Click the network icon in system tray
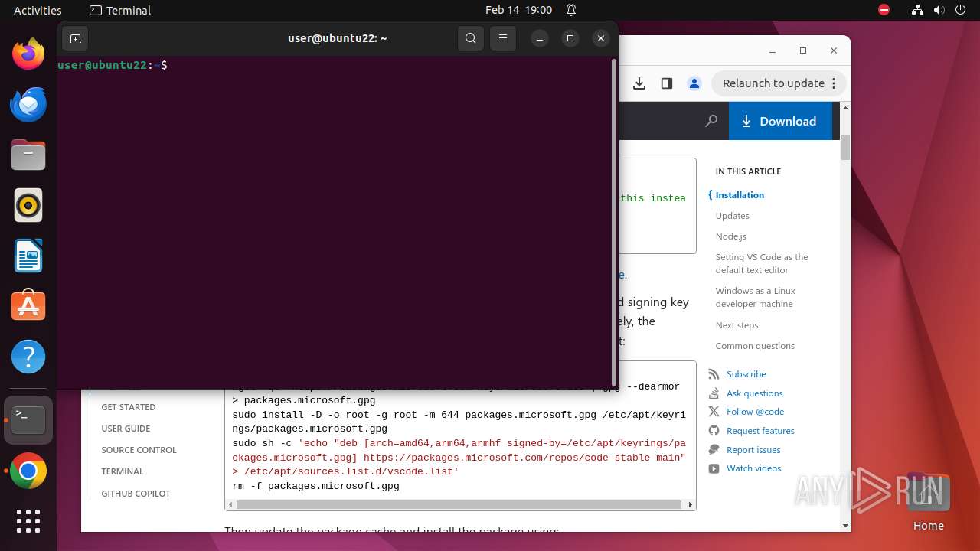 point(917,10)
